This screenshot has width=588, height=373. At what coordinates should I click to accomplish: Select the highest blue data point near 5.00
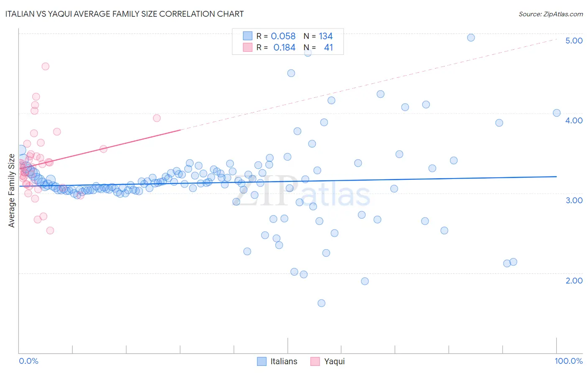pos(471,38)
